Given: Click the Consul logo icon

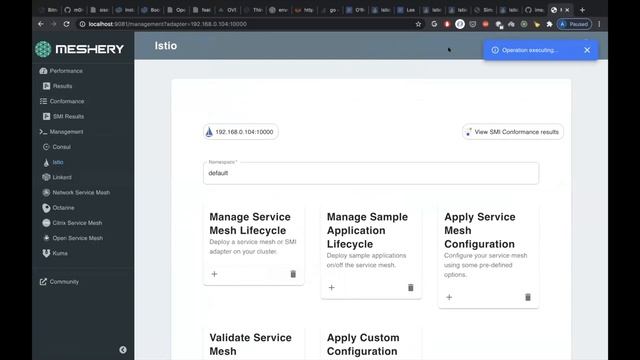Looking at the screenshot, I should [x=46, y=147].
